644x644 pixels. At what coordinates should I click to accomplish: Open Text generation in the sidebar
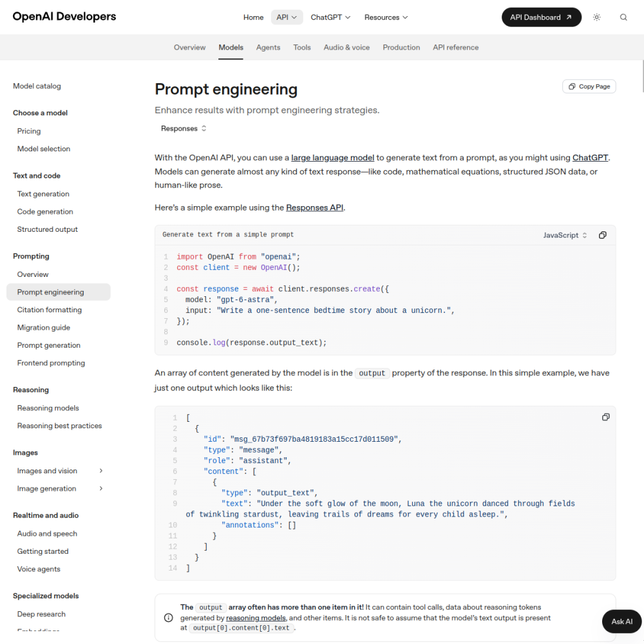(x=43, y=194)
